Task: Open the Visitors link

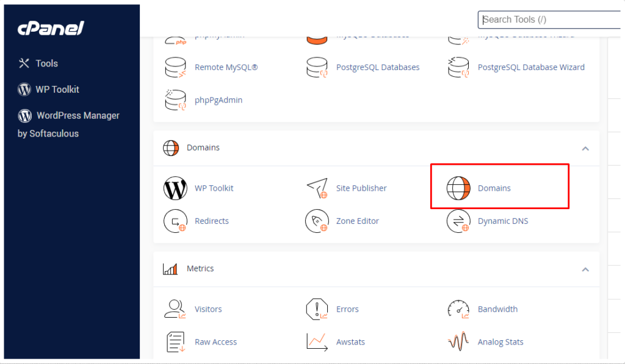Action: click(208, 309)
